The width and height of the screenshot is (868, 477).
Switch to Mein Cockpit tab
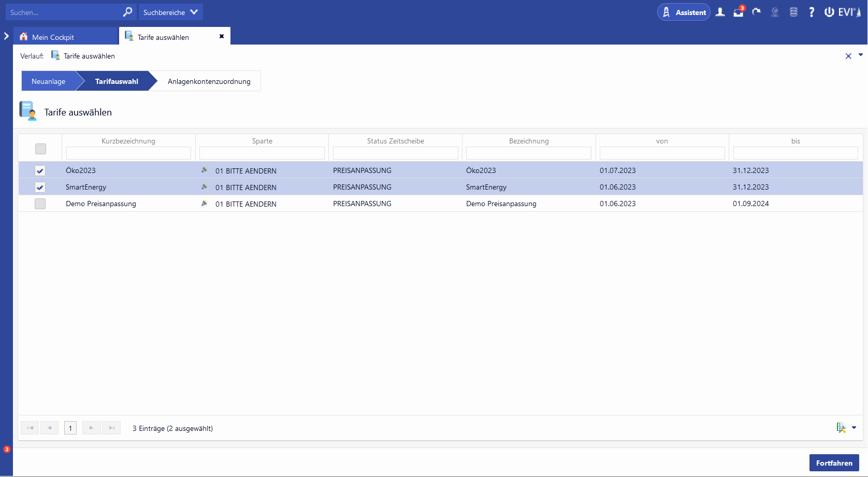(x=53, y=37)
